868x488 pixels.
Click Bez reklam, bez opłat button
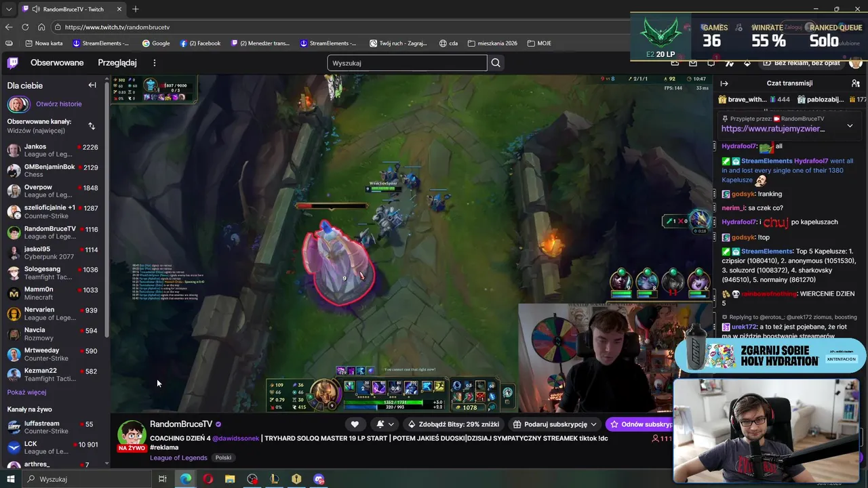802,63
